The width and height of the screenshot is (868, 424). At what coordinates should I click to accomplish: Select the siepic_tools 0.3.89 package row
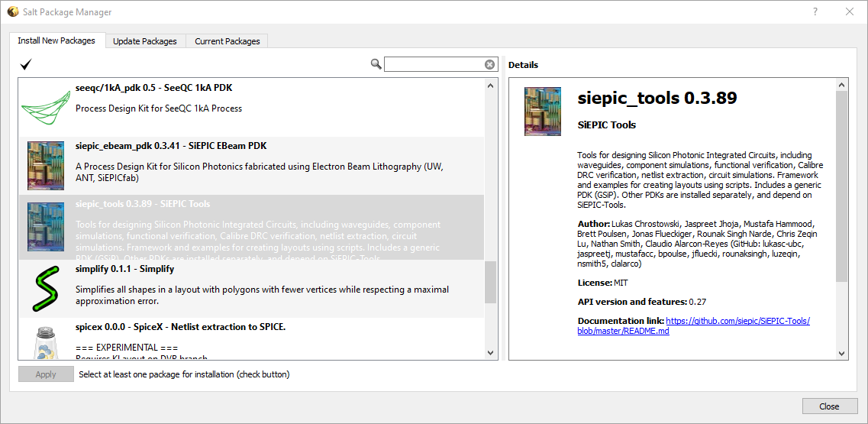coord(251,227)
